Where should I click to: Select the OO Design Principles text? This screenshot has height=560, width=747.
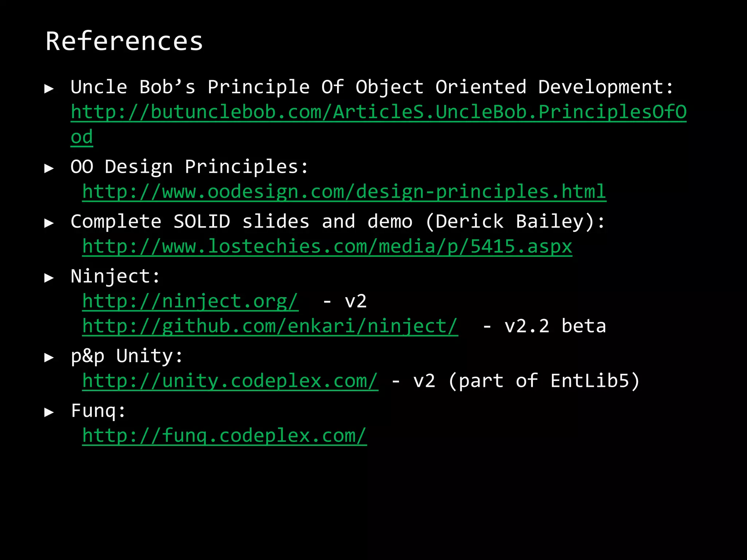click(x=190, y=167)
